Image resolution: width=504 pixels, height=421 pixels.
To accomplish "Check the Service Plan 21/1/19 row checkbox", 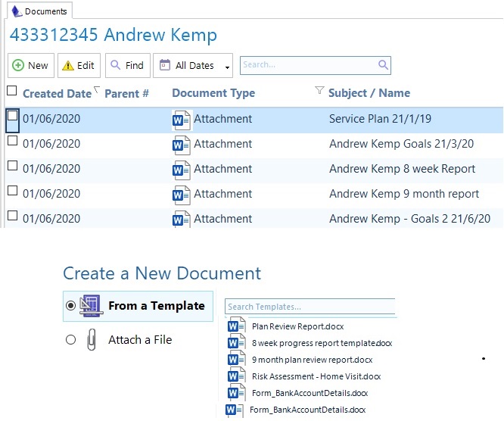I will pos(12,116).
